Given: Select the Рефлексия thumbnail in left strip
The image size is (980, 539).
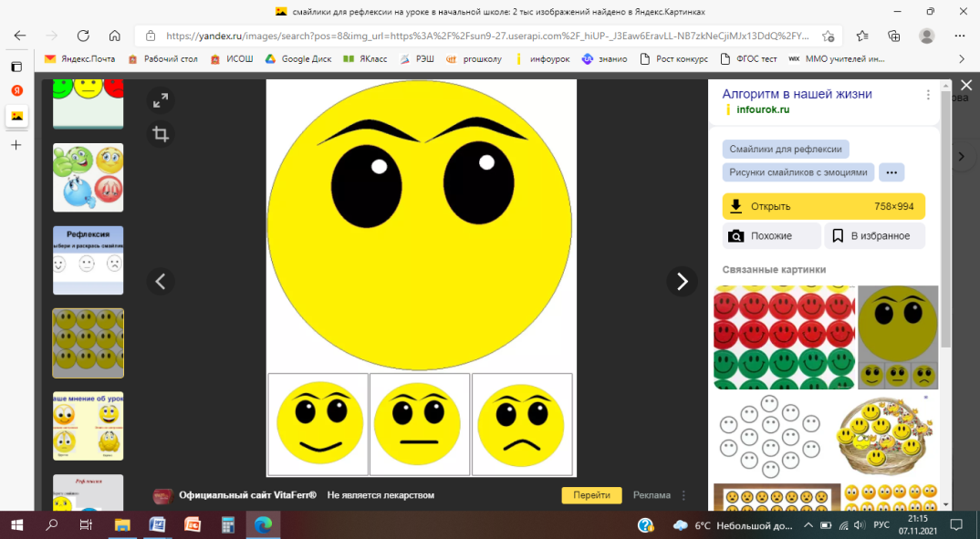Looking at the screenshot, I should coord(89,260).
